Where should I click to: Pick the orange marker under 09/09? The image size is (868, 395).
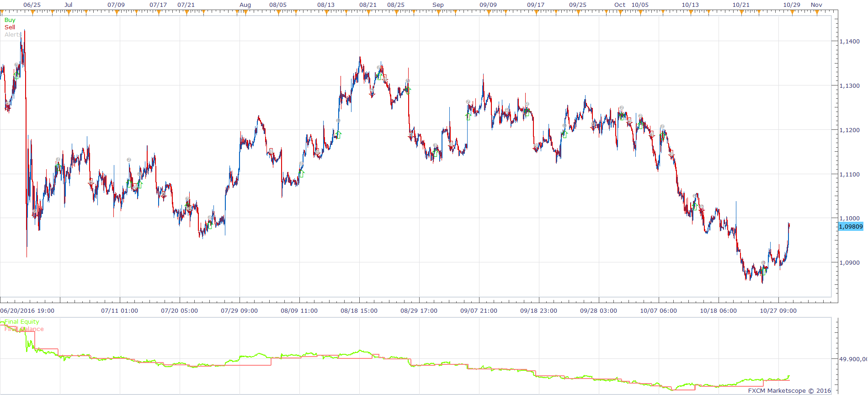coord(488,12)
